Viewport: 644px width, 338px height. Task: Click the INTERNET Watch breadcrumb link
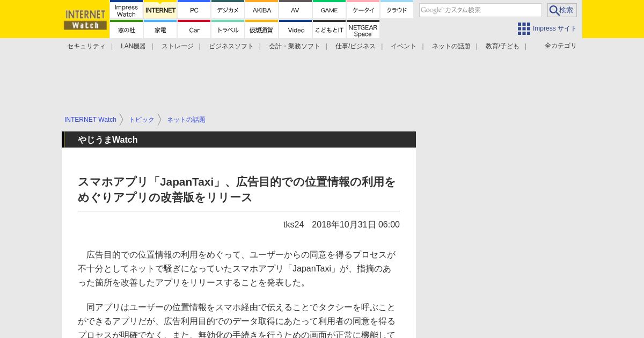tap(90, 120)
